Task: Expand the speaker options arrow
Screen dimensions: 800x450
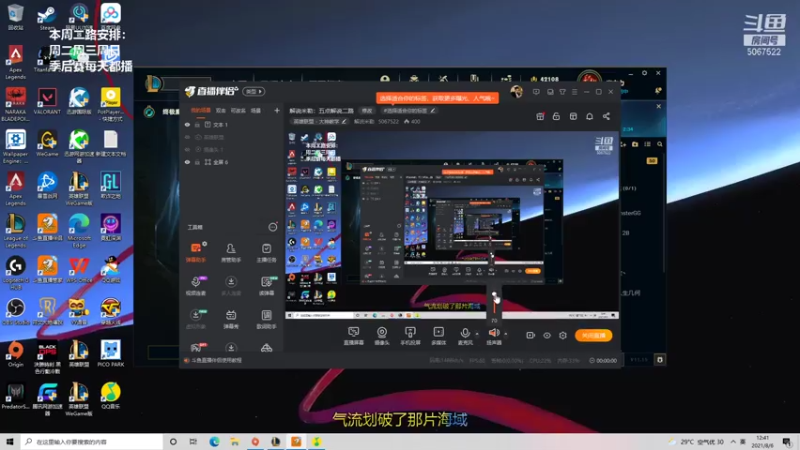Action: coord(506,334)
